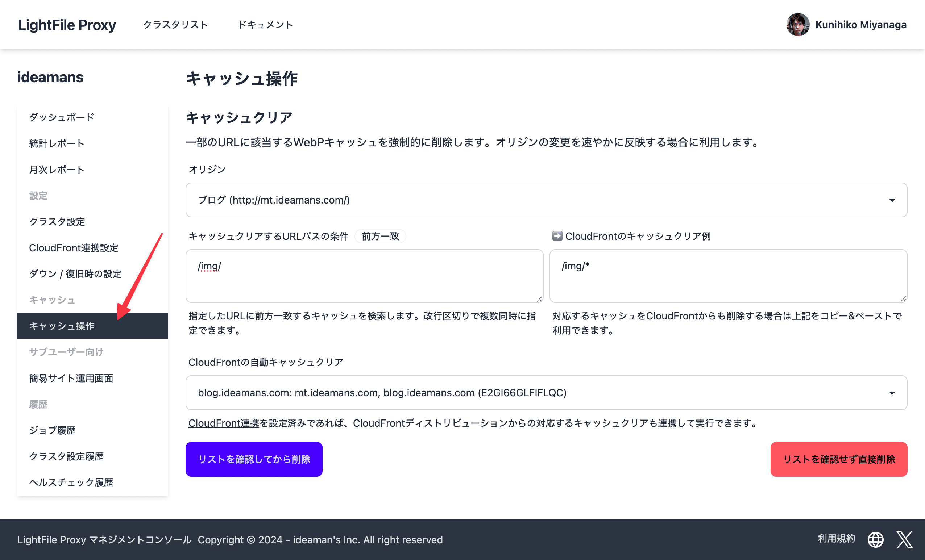The image size is (925, 560).
Task: Open the X (Twitter) icon link
Action: click(904, 539)
